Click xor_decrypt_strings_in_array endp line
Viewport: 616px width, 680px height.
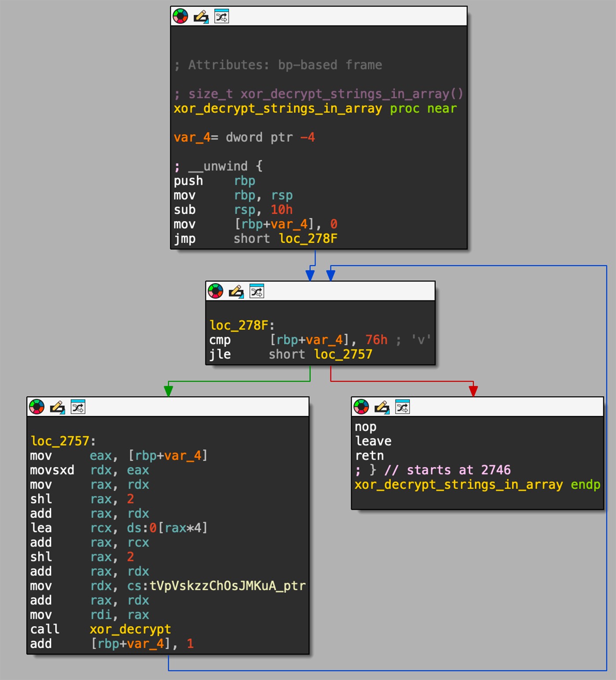pyautogui.click(x=477, y=485)
